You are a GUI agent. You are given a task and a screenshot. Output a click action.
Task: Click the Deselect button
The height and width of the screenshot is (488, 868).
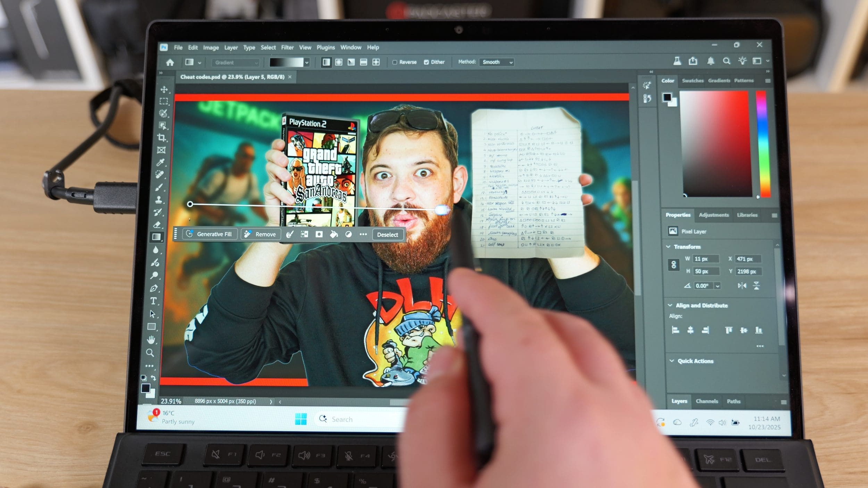(387, 235)
